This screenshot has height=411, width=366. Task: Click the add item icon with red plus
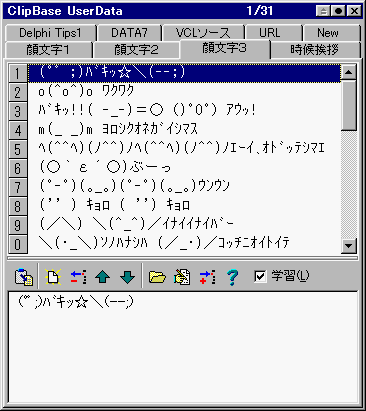coord(208,277)
